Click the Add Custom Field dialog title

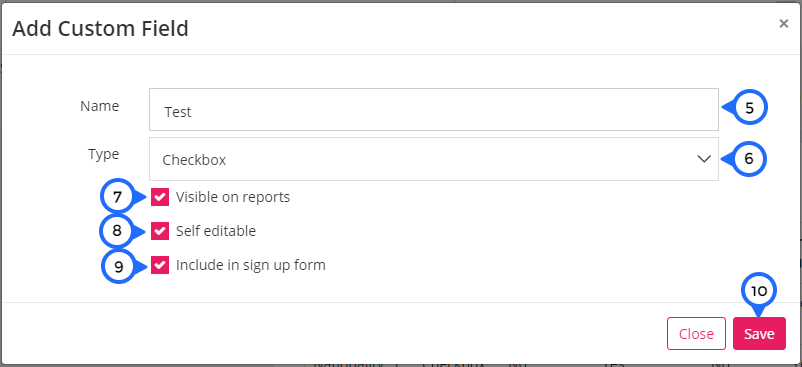[x=101, y=29]
